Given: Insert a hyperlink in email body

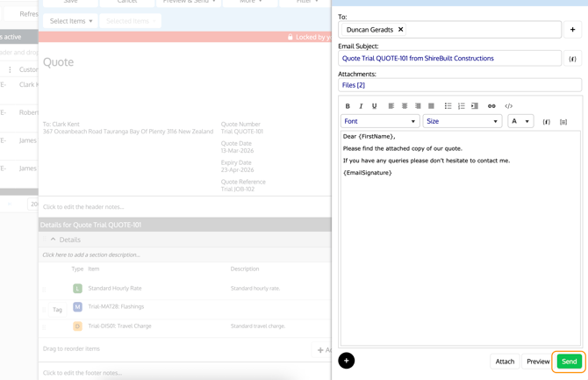Looking at the screenshot, I should 491,106.
